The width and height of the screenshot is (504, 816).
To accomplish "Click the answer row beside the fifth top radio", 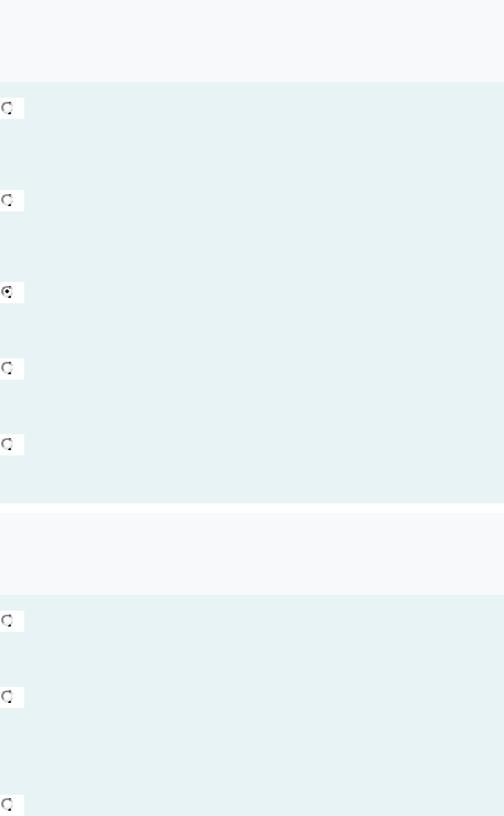I will 264,464.
